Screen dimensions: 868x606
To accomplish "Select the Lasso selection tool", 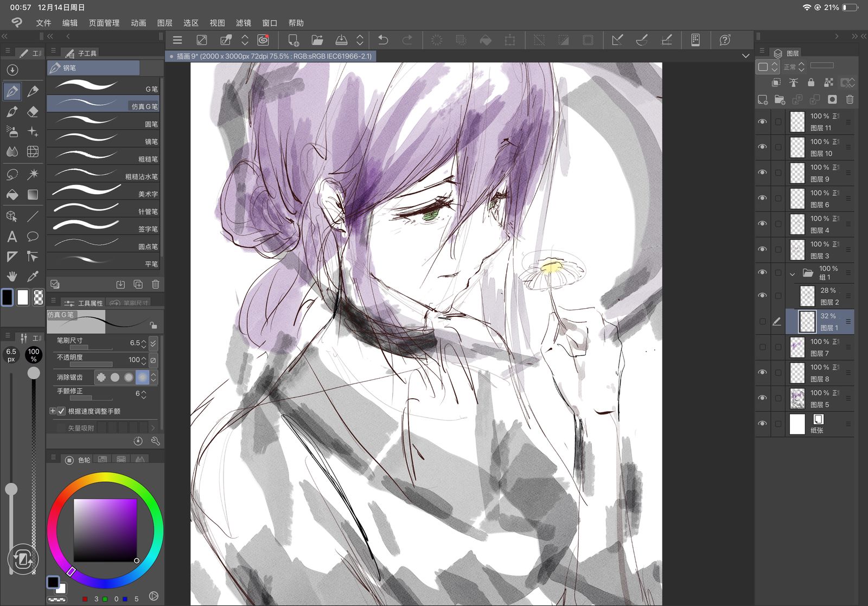I will 12,174.
